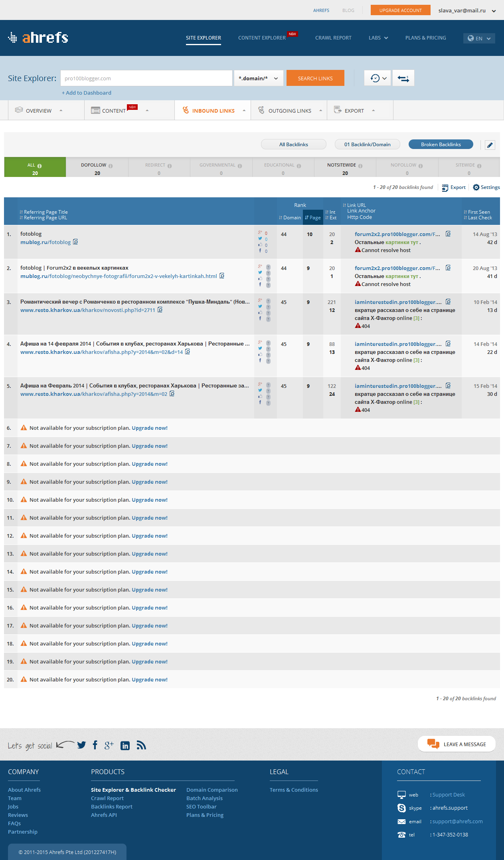Expand the EN language selector
504x860 pixels.
tap(479, 38)
